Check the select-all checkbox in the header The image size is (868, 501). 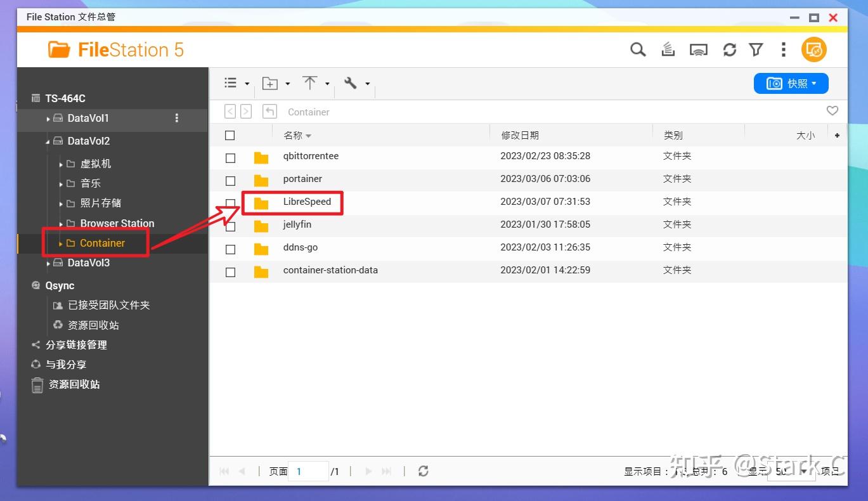230,134
